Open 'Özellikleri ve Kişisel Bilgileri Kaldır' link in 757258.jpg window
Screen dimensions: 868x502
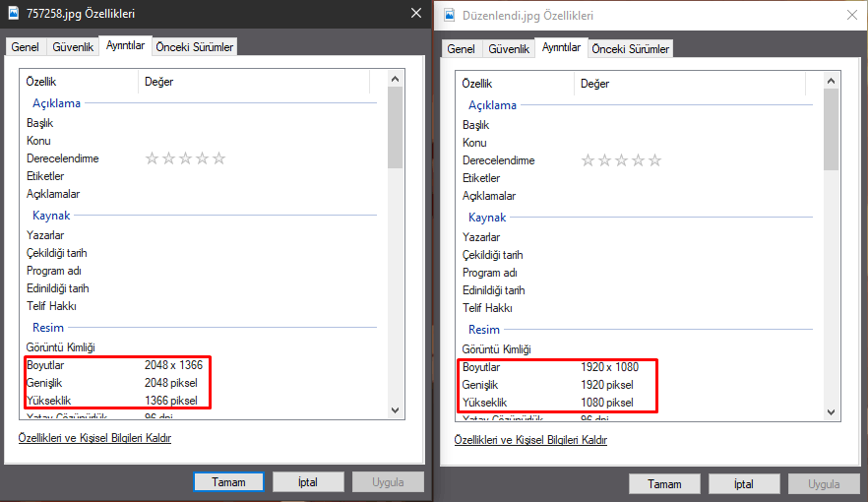pyautogui.click(x=94, y=438)
